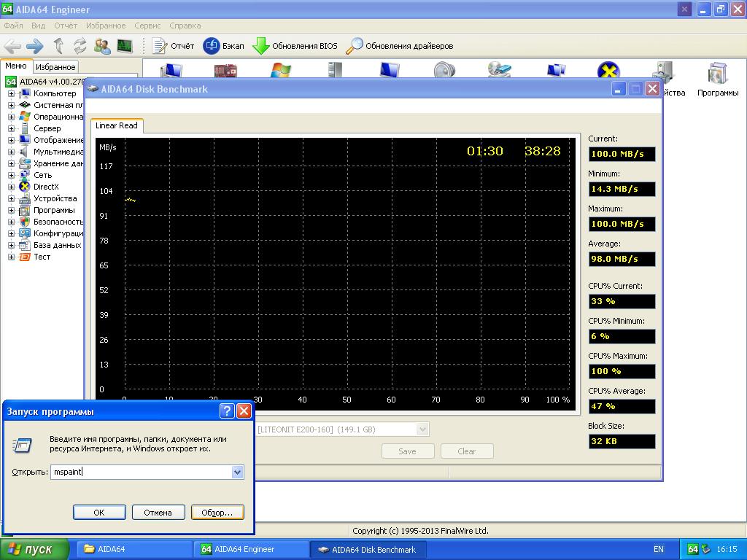
Task: Expand the Сеть tree node
Action: (x=11, y=175)
